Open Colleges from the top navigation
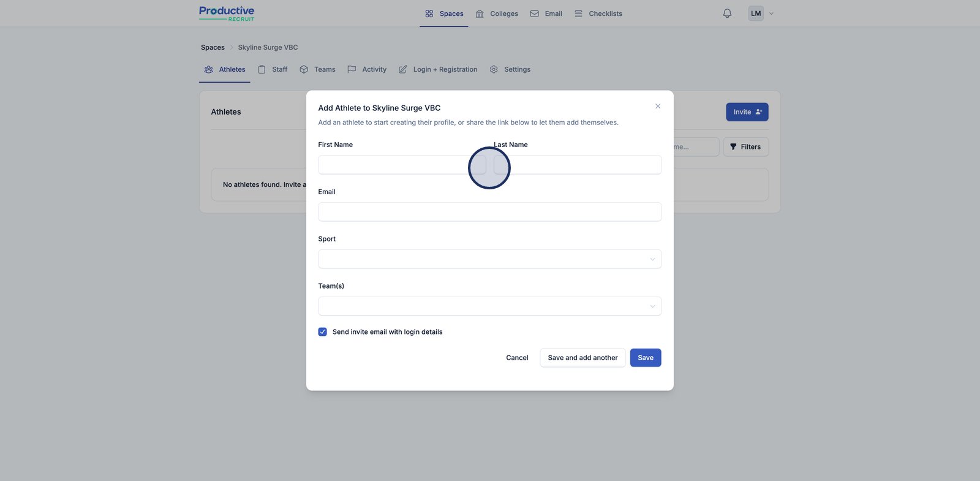Viewport: 980px width, 481px height. pyautogui.click(x=497, y=13)
